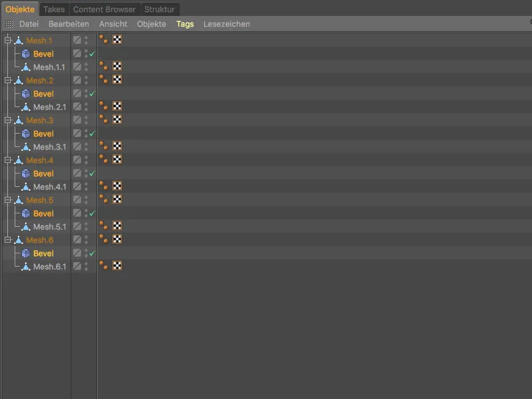The image size is (532, 399).
Task: Click the Bevel deformer icon under Mesh.6
Action: point(26,253)
